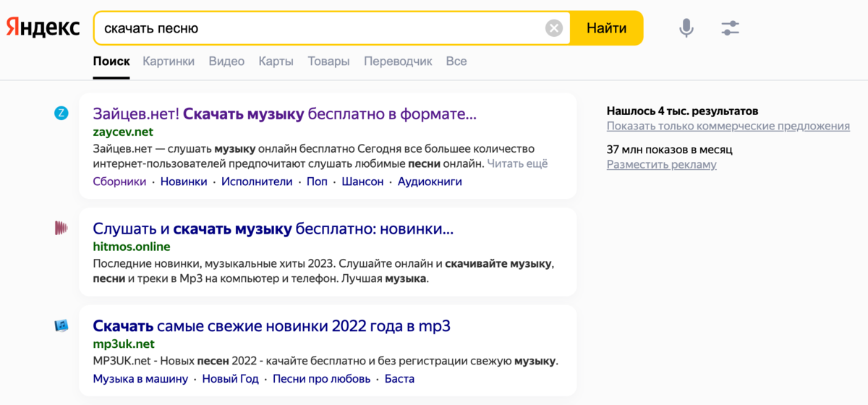The image size is (868, 405).
Task: Switch to the Картинки tab
Action: pyautogui.click(x=169, y=61)
